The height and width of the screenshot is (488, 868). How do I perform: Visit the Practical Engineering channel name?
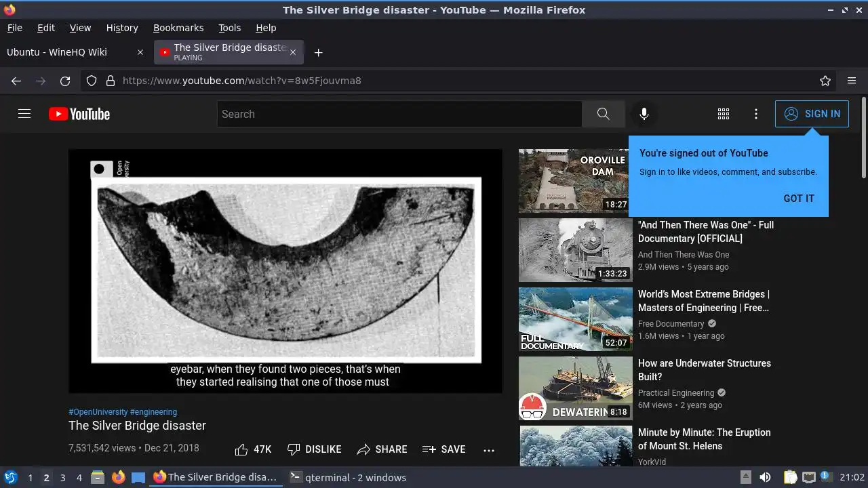click(676, 393)
